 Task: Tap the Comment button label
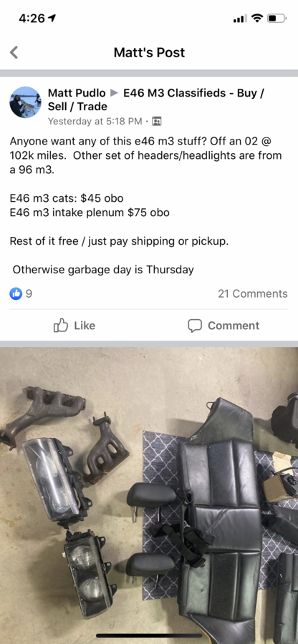pyautogui.click(x=234, y=326)
